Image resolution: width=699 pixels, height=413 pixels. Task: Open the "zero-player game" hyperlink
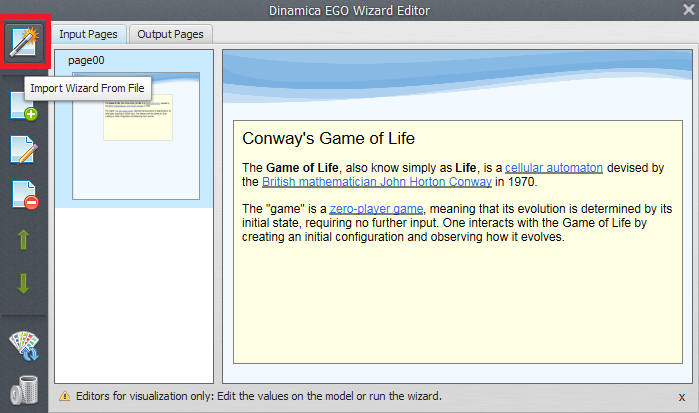[x=377, y=208]
